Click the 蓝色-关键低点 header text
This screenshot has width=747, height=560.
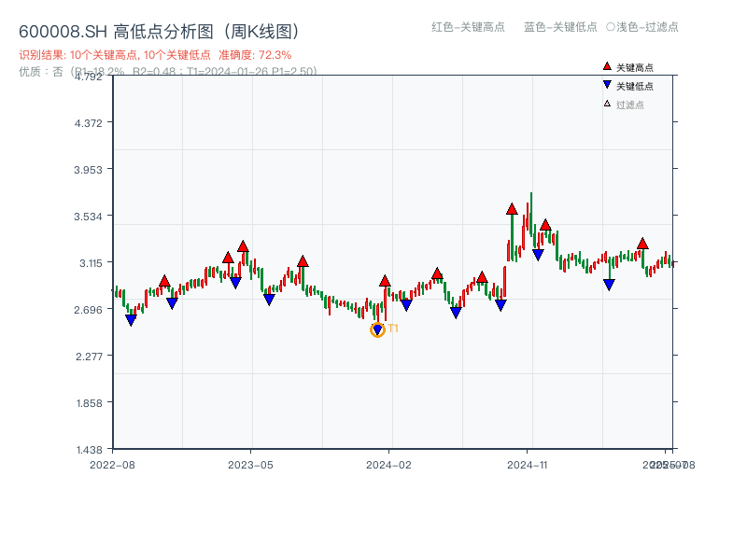[x=560, y=27]
